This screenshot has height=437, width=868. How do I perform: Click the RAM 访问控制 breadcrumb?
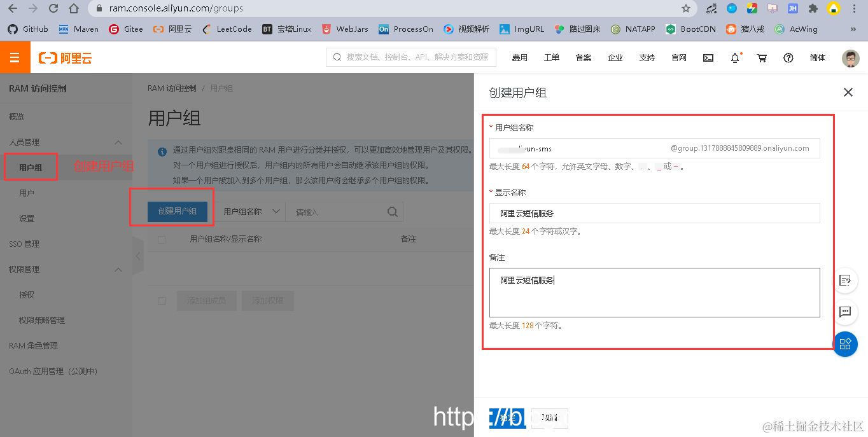pos(171,88)
